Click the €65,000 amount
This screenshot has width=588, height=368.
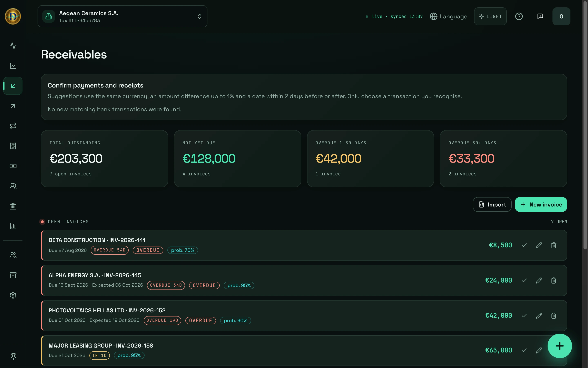499,350
